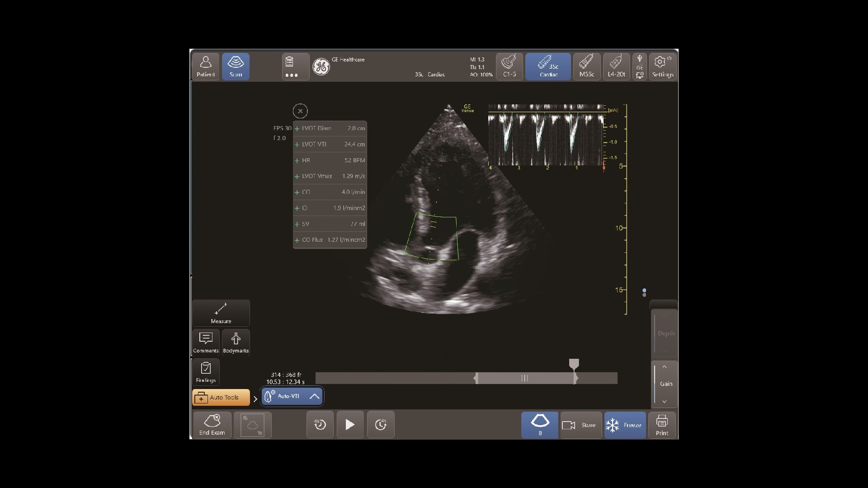Expand the CO Flux row

coord(330,240)
